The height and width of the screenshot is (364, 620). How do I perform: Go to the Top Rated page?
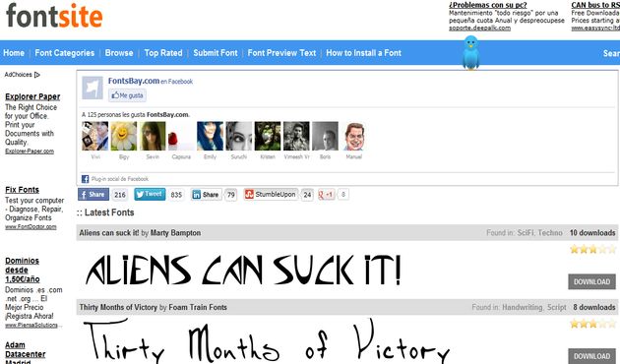[x=163, y=53]
